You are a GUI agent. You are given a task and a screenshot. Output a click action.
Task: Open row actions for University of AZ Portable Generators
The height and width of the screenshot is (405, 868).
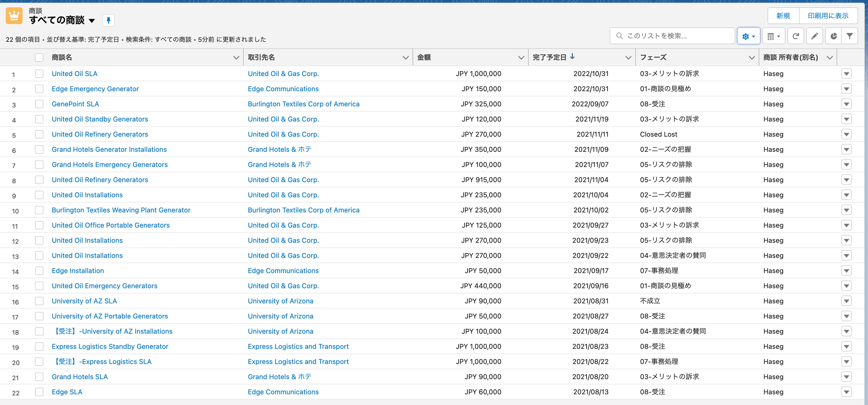click(846, 316)
